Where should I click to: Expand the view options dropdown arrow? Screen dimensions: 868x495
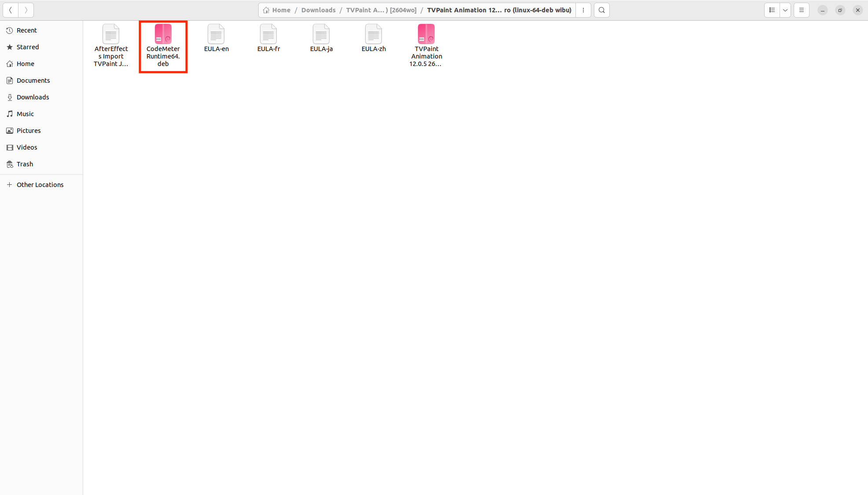(x=785, y=10)
